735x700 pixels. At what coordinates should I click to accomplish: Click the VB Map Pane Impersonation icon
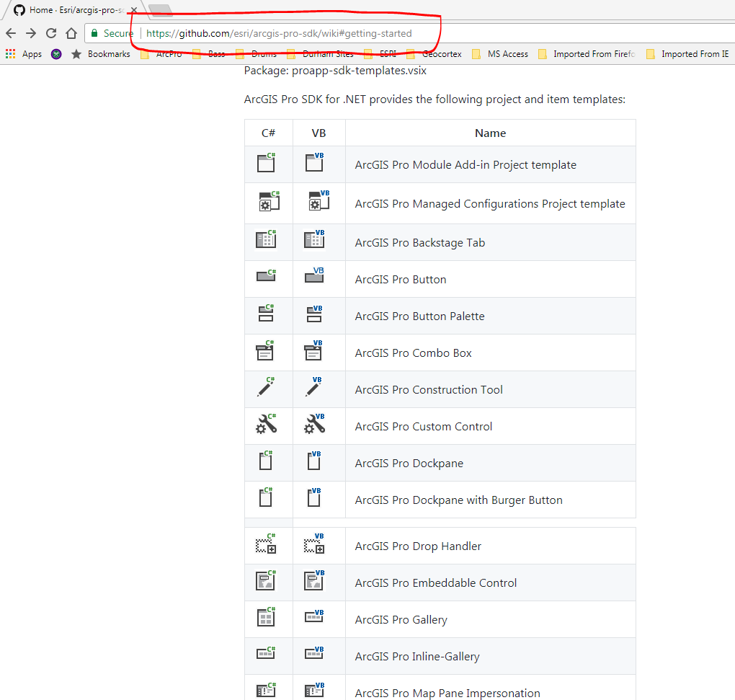pyautogui.click(x=314, y=690)
